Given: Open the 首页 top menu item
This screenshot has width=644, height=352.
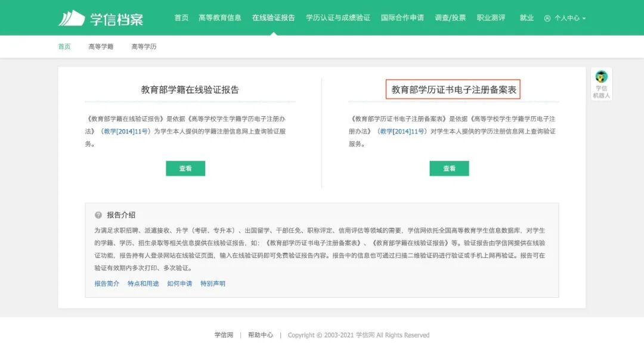Looking at the screenshot, I should coord(181,18).
